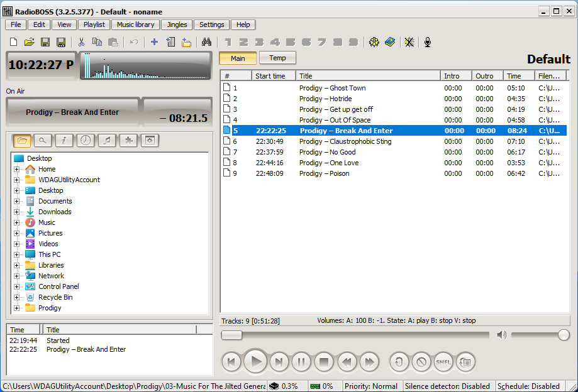Toggle the microphone icon in toolbar
The height and width of the screenshot is (392, 578).
(428, 42)
